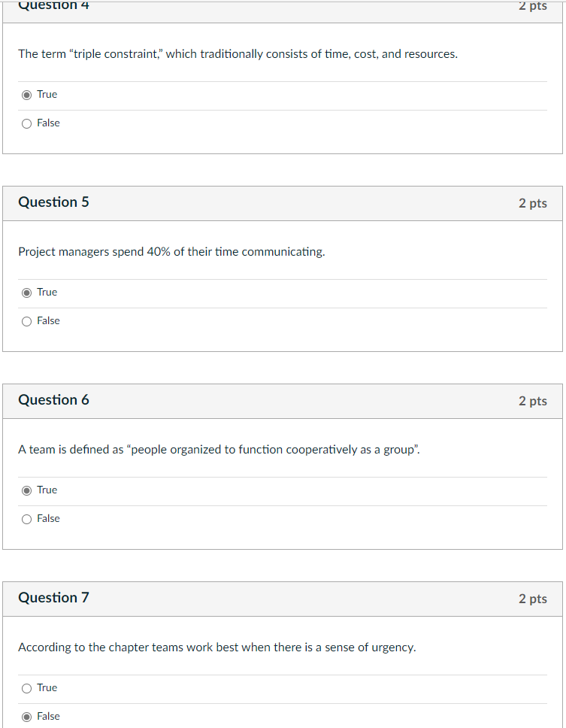Select False for Question 4

tap(26, 123)
